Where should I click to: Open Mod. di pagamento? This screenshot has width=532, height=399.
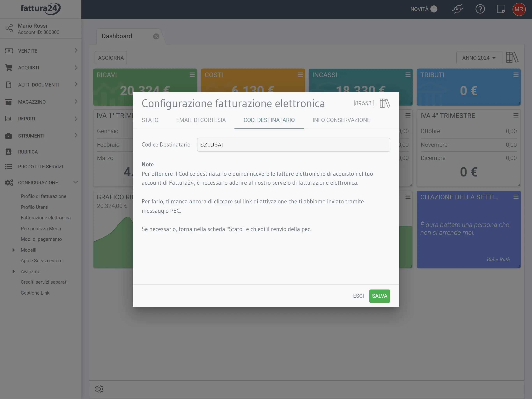tap(41, 239)
